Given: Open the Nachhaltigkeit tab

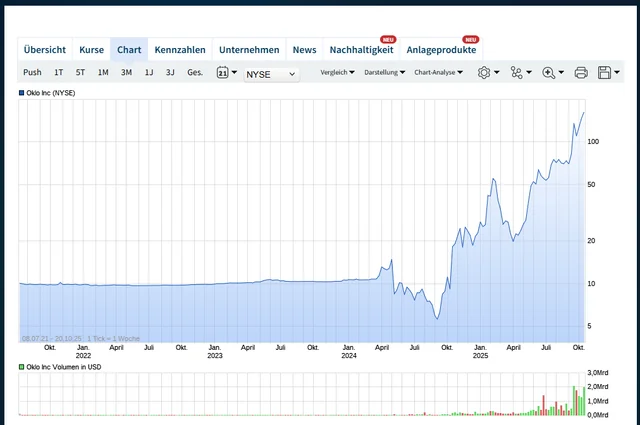Looking at the screenshot, I should (x=361, y=50).
